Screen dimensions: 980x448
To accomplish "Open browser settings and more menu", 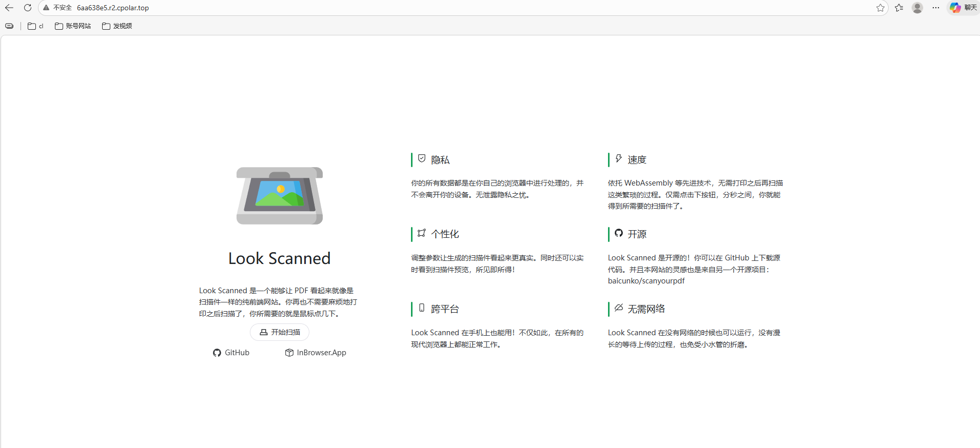I will coord(936,8).
